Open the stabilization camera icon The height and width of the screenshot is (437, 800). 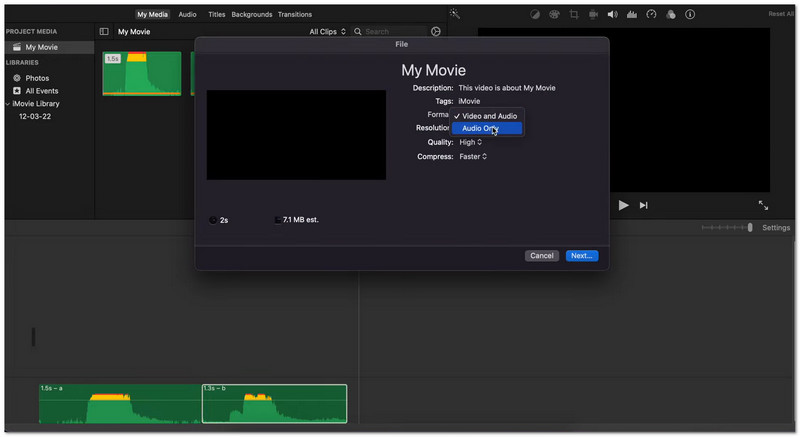pyautogui.click(x=593, y=14)
